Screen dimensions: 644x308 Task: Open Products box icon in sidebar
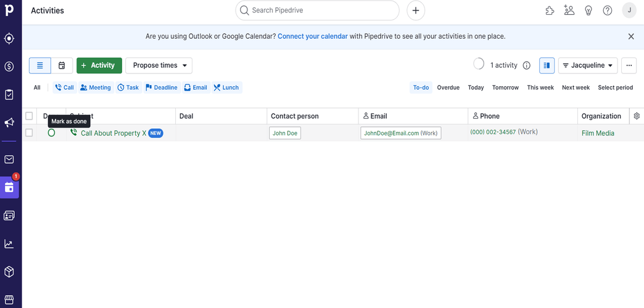coord(9,272)
